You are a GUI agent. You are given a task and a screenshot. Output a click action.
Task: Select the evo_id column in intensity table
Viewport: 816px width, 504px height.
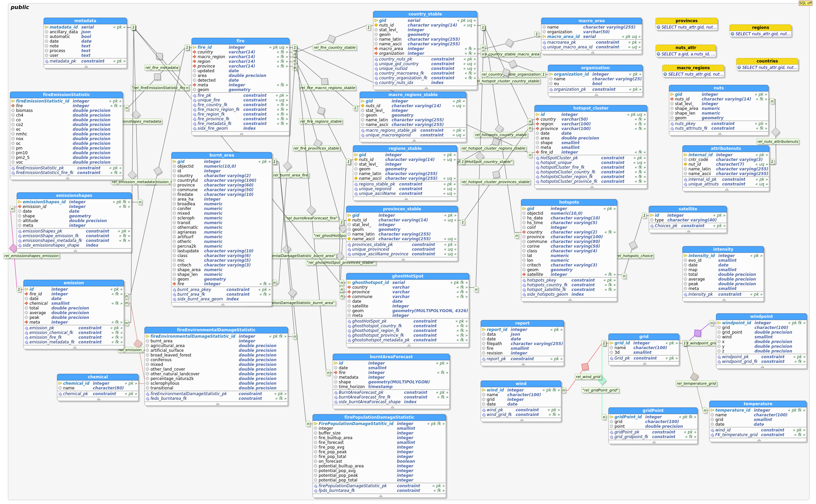[x=723, y=260]
